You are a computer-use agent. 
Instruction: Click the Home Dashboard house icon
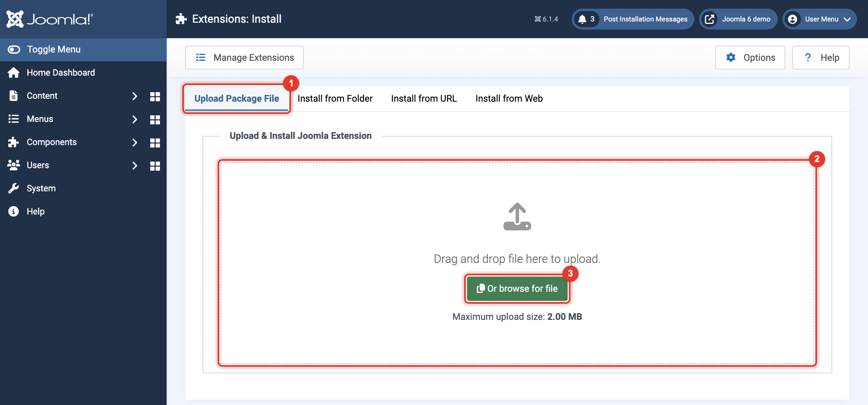(x=14, y=73)
